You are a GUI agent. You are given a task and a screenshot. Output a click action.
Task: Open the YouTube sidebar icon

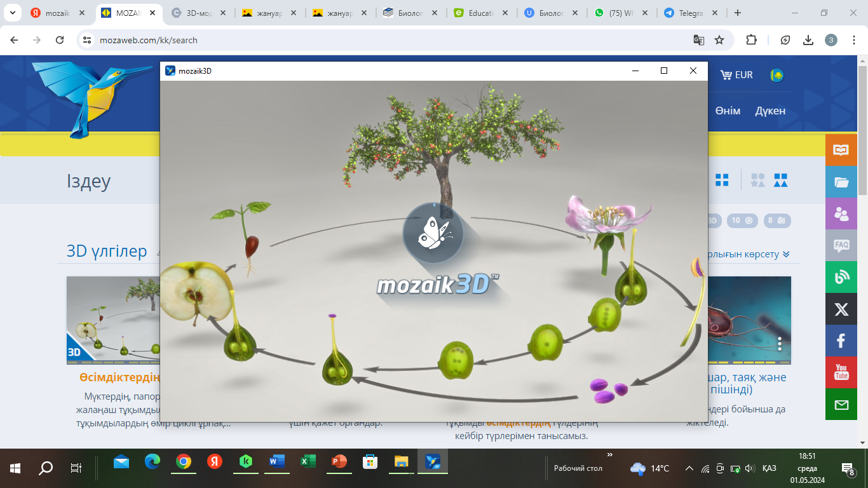tap(841, 373)
